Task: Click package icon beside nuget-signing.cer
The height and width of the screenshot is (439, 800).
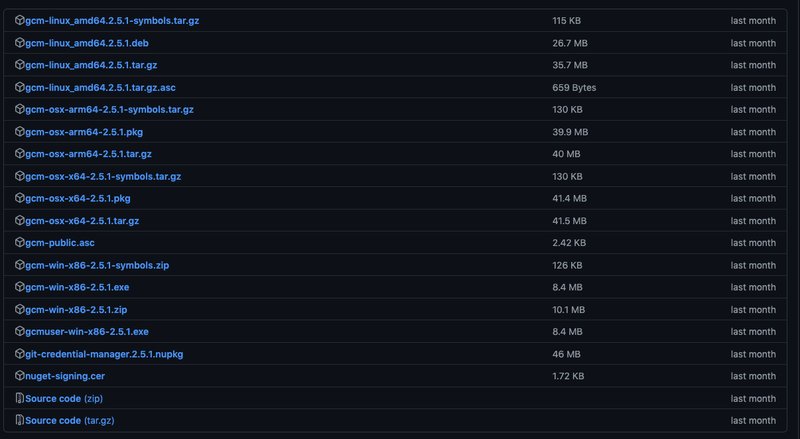Action: pos(20,376)
